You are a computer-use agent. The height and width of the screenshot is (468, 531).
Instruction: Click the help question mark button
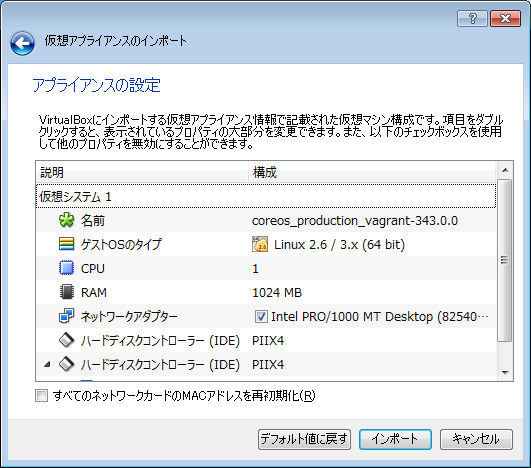[472, 18]
